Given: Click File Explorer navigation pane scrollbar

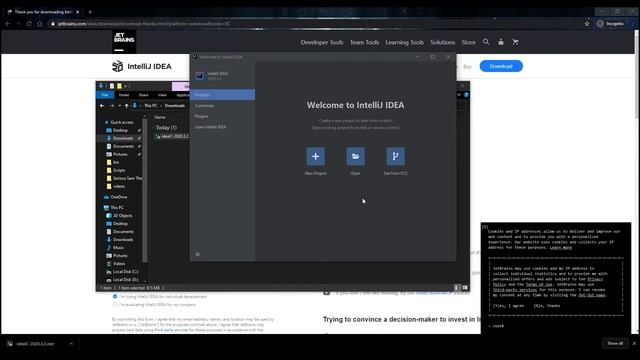Looking at the screenshot, I should [x=144, y=190].
